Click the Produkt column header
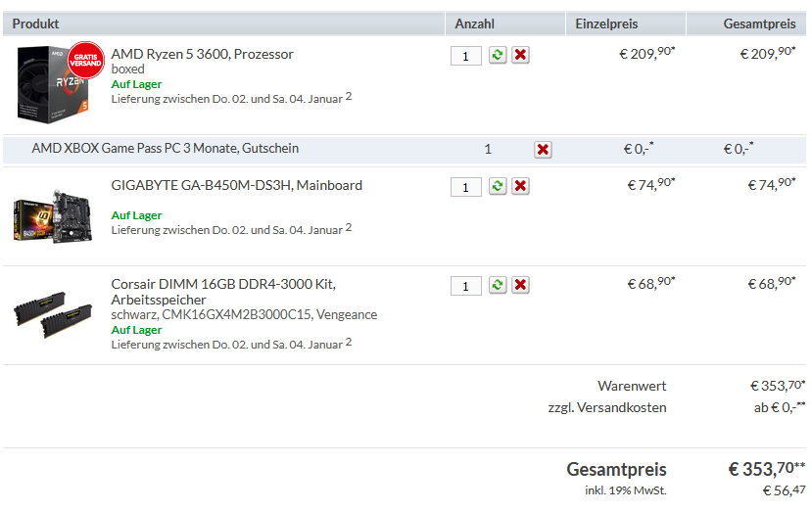 [35, 23]
